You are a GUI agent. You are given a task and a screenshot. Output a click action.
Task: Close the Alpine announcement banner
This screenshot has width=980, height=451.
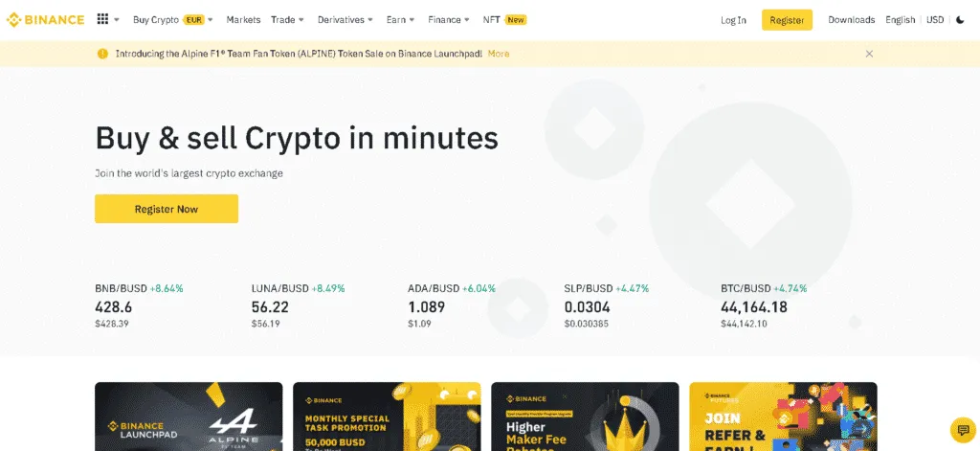pos(869,54)
